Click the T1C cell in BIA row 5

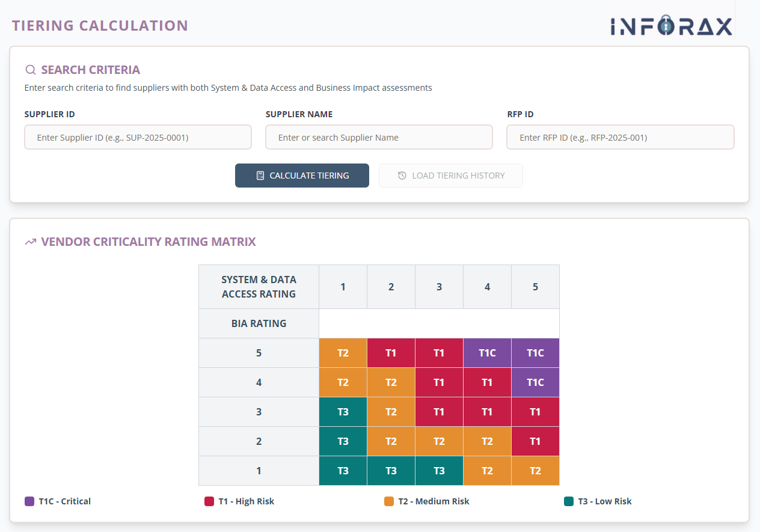click(x=487, y=353)
